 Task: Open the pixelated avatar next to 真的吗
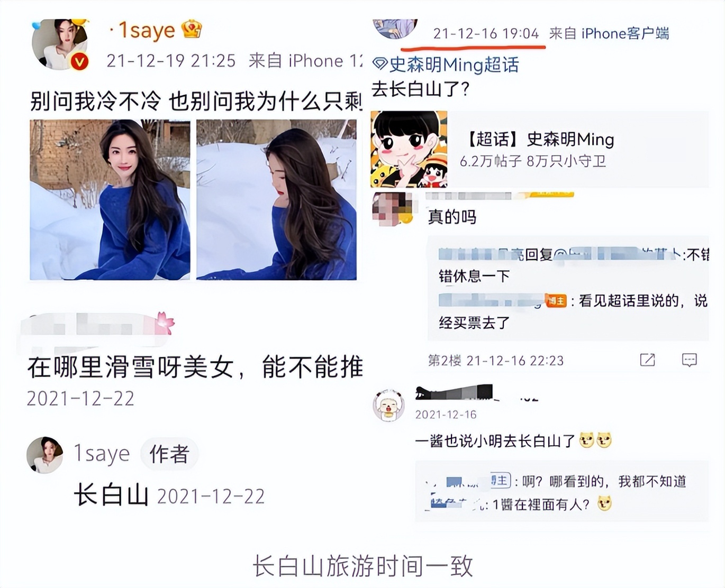(x=393, y=209)
